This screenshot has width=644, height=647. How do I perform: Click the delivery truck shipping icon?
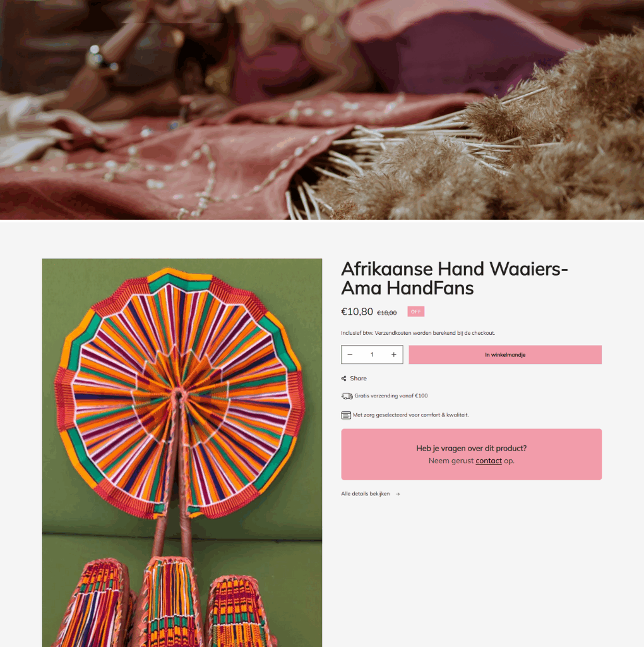click(x=347, y=396)
